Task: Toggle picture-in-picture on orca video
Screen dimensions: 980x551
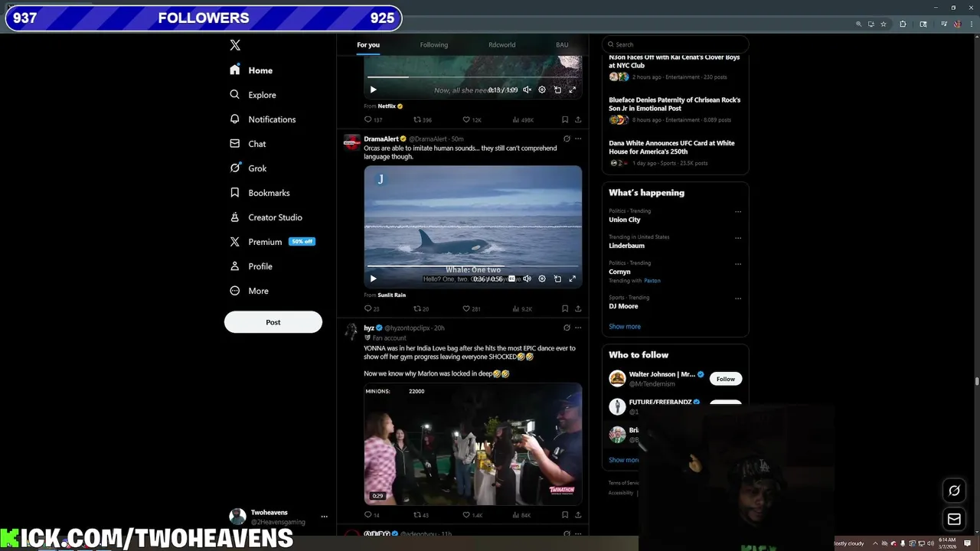Action: [557, 279]
